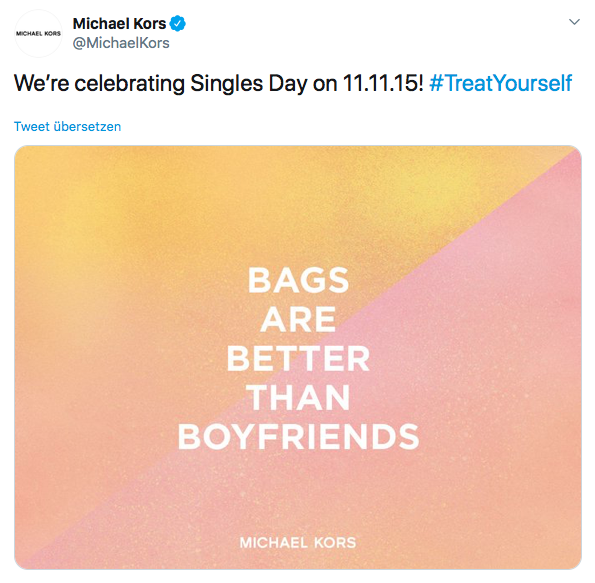The width and height of the screenshot is (595, 583).
Task: Open the tweet options chevron menu
Action: 574,22
